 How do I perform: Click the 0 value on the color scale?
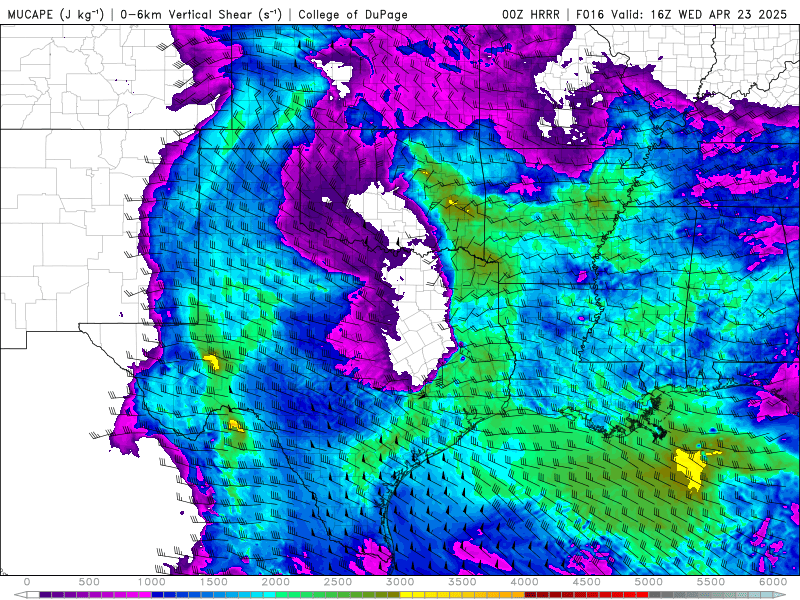point(27,582)
